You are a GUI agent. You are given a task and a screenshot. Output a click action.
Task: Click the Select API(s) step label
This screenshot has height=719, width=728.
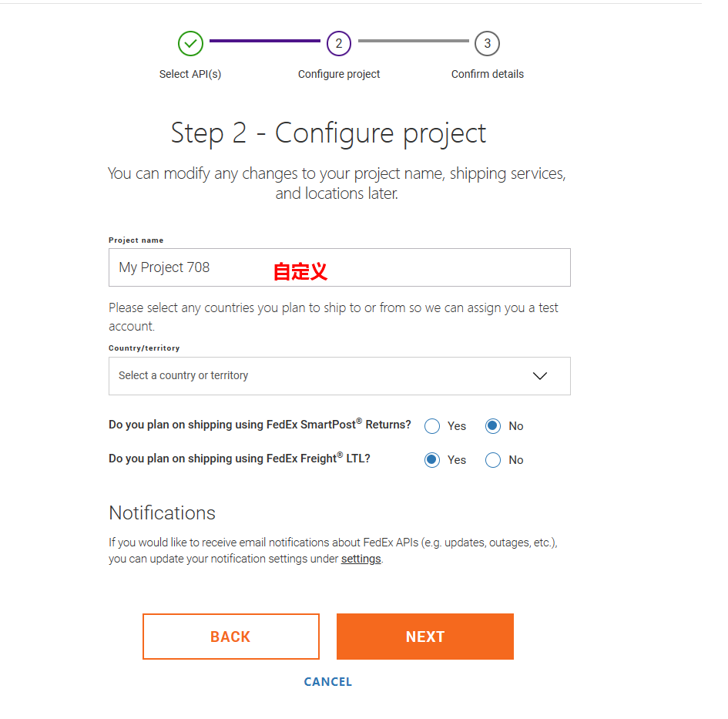coord(190,75)
